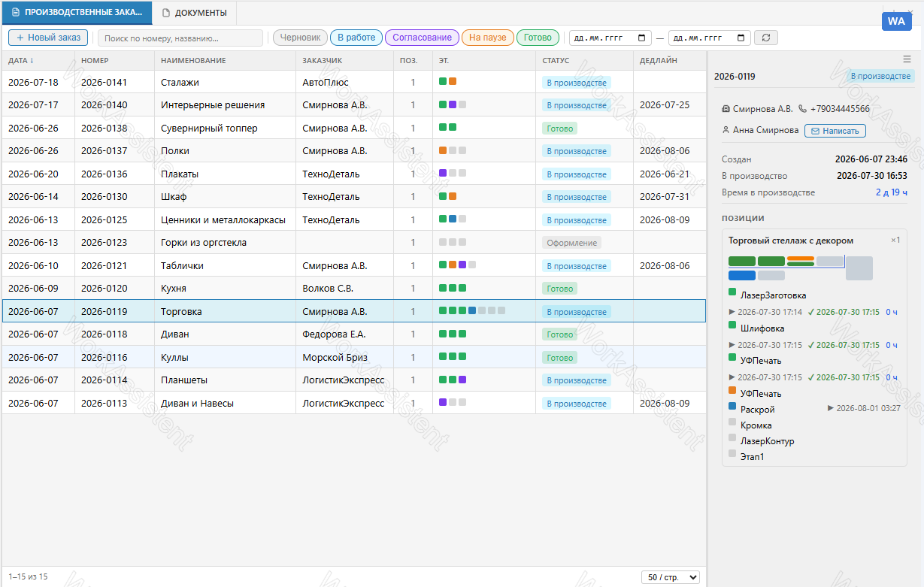The width and height of the screenshot is (924, 587).
Task: Click the orange-green split stage bar in the position card
Action: coord(801,262)
